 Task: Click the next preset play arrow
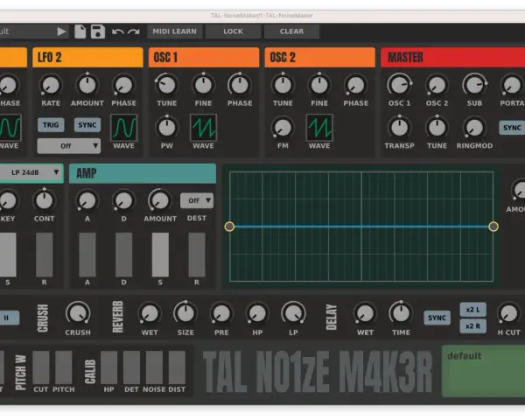[61, 31]
